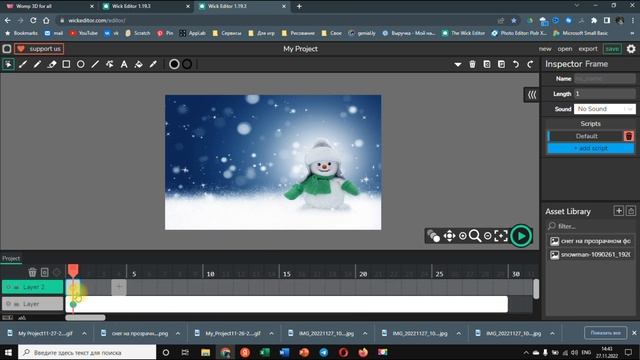Image resolution: width=640 pixels, height=360 pixels.
Task: Select the Cursor tool
Action: (x=8, y=64)
